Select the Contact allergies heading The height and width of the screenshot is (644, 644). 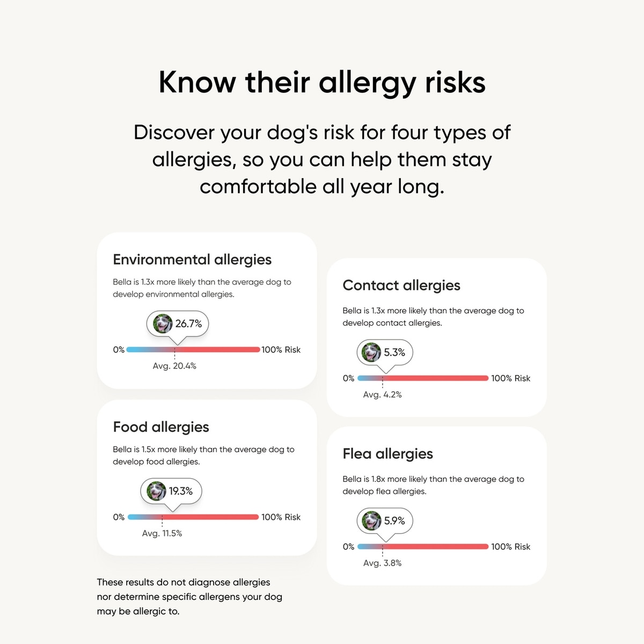pyautogui.click(x=401, y=286)
